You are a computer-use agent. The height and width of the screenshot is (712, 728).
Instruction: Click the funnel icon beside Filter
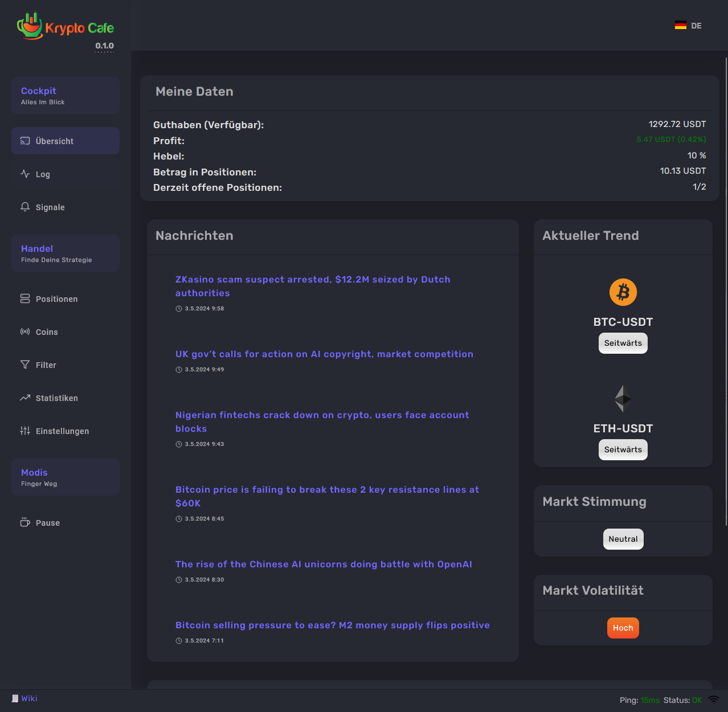pyautogui.click(x=25, y=365)
